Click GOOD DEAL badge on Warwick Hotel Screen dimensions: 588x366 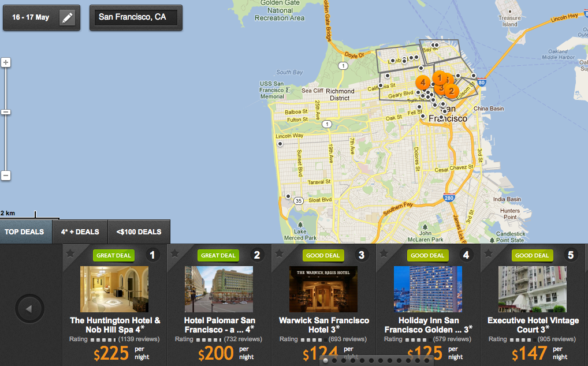coord(323,256)
